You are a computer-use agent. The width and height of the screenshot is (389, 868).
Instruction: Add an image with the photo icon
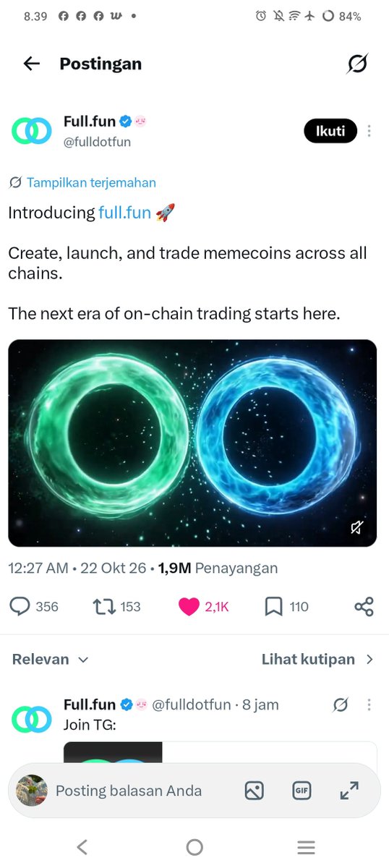pyautogui.click(x=254, y=791)
